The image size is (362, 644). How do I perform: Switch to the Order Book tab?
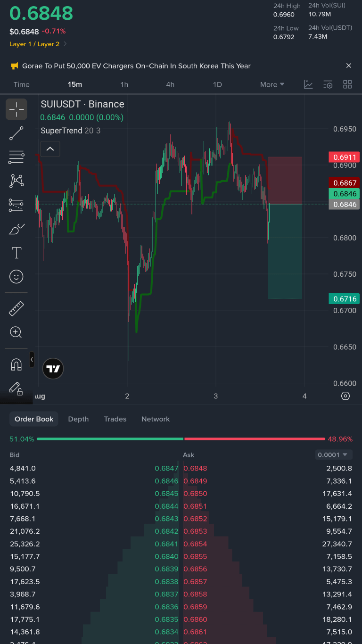(x=34, y=419)
